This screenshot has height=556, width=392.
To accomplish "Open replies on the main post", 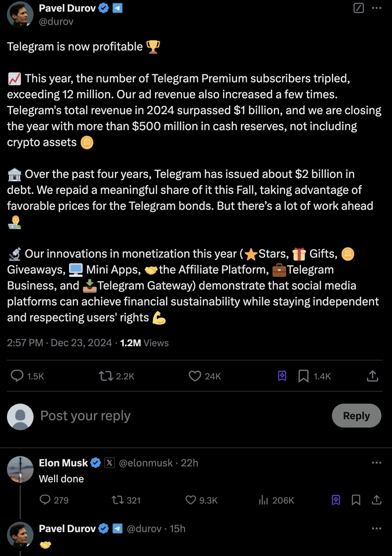I will [x=17, y=376].
